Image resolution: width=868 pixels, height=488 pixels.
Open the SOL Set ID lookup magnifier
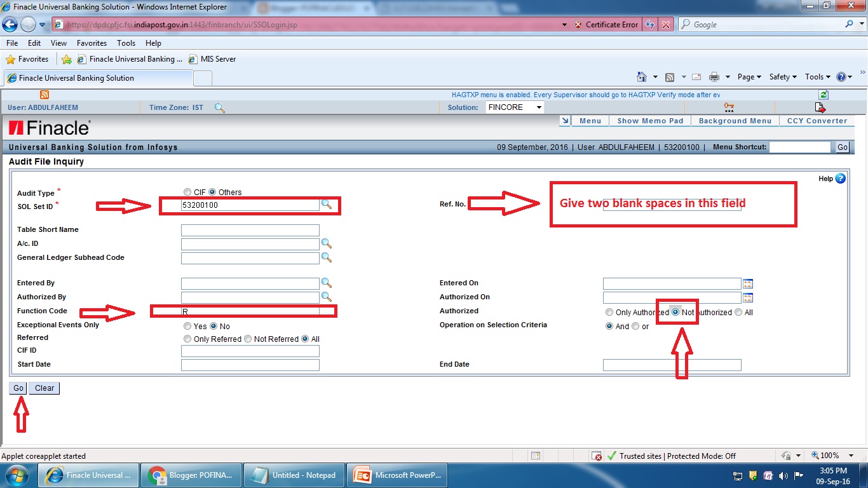point(327,205)
